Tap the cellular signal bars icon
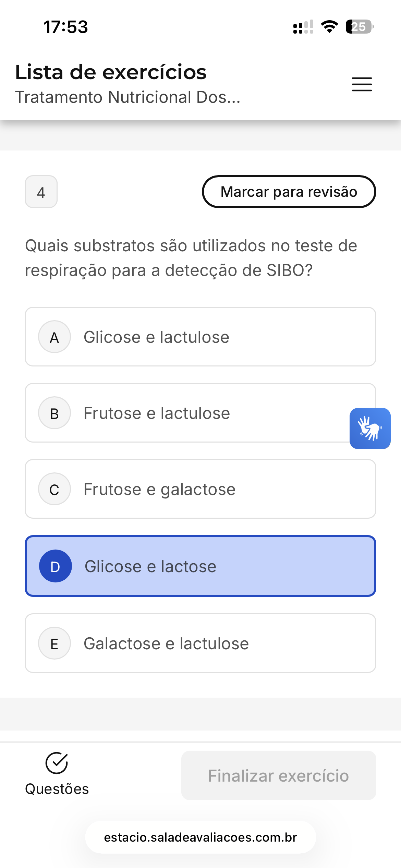Screen dimensions: 401x868 click(x=303, y=27)
